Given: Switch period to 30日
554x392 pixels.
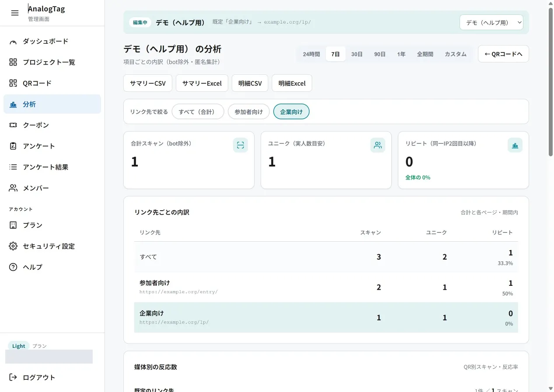Looking at the screenshot, I should (x=357, y=54).
